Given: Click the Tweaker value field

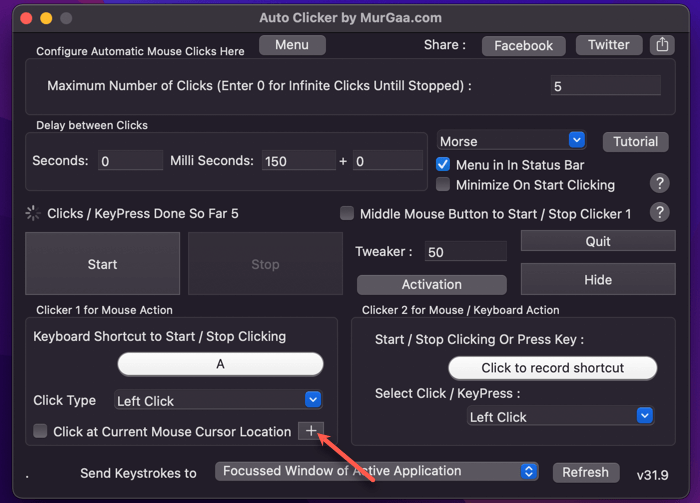Looking at the screenshot, I should (466, 251).
